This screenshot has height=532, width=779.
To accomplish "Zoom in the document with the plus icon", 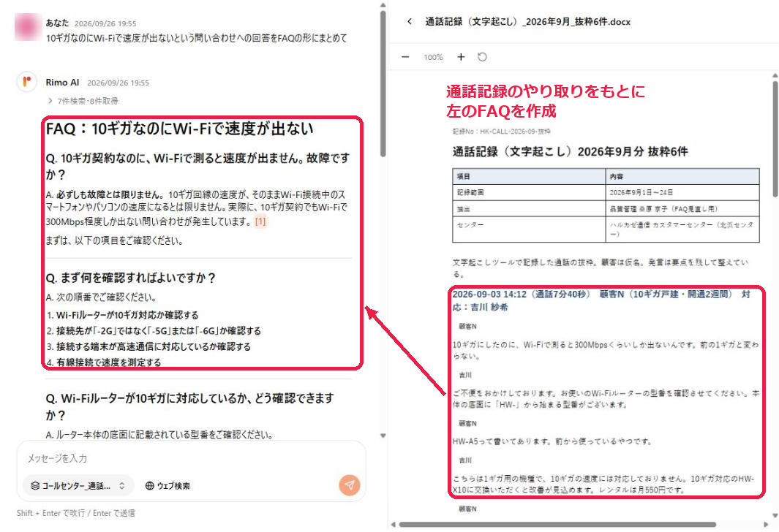I will coord(461,57).
